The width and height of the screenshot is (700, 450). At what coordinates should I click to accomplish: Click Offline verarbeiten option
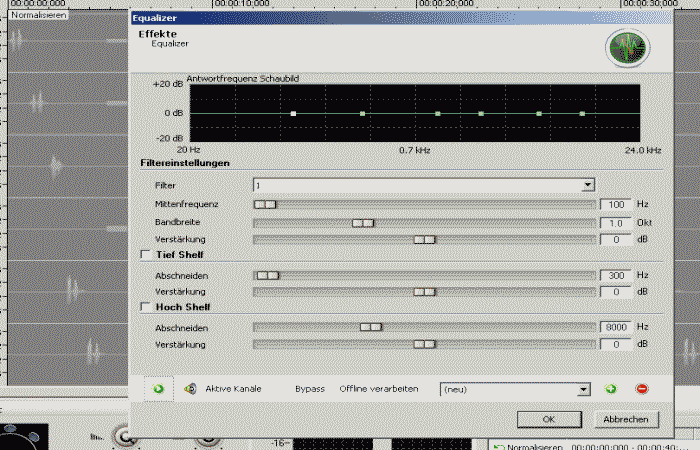[379, 388]
